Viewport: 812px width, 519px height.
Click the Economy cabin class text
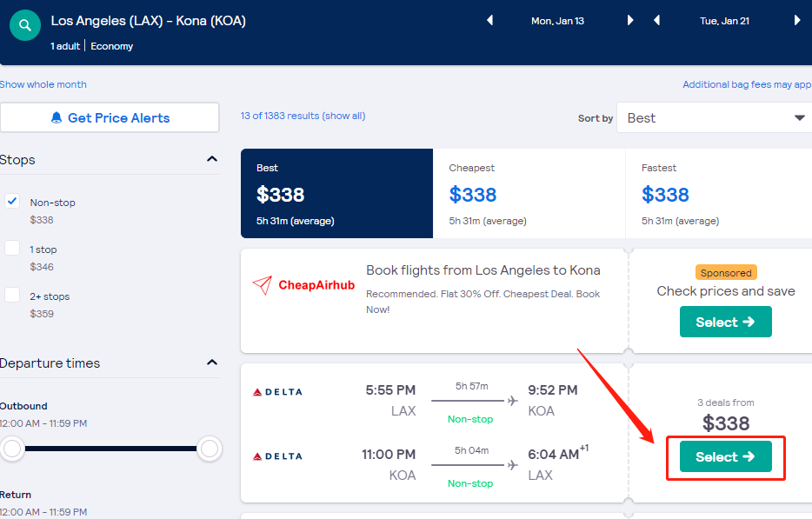point(112,46)
